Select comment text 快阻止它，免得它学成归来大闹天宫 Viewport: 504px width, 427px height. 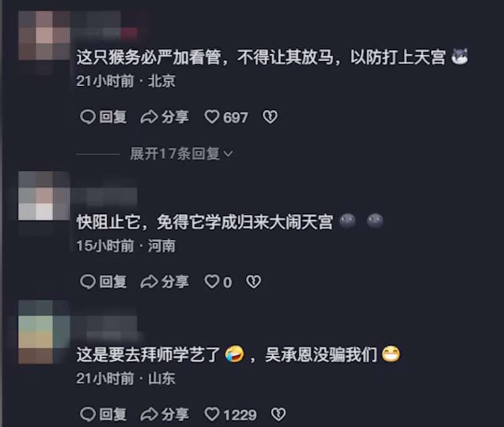coord(205,222)
